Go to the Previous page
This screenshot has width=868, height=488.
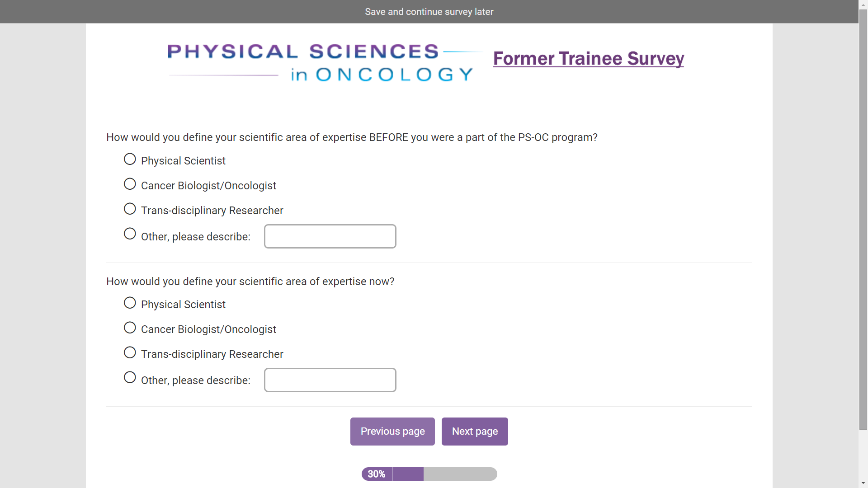[x=392, y=432]
